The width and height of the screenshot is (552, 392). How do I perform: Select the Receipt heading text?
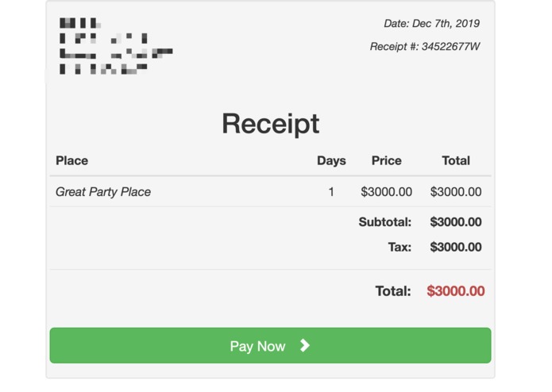(x=270, y=124)
